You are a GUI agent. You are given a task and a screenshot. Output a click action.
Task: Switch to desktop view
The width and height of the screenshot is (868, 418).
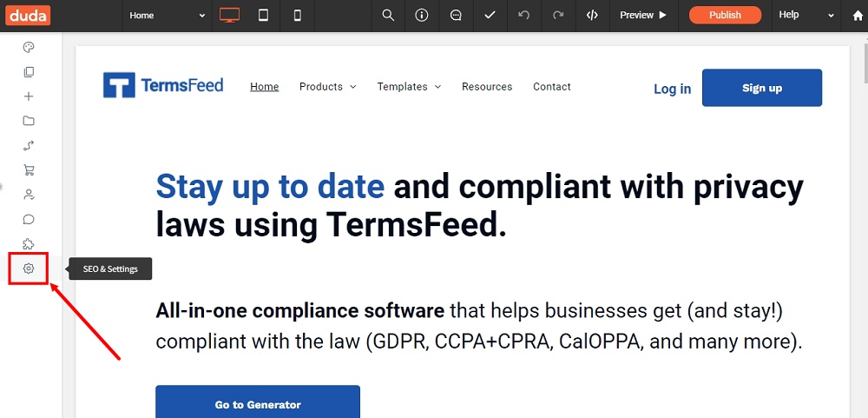(229, 16)
